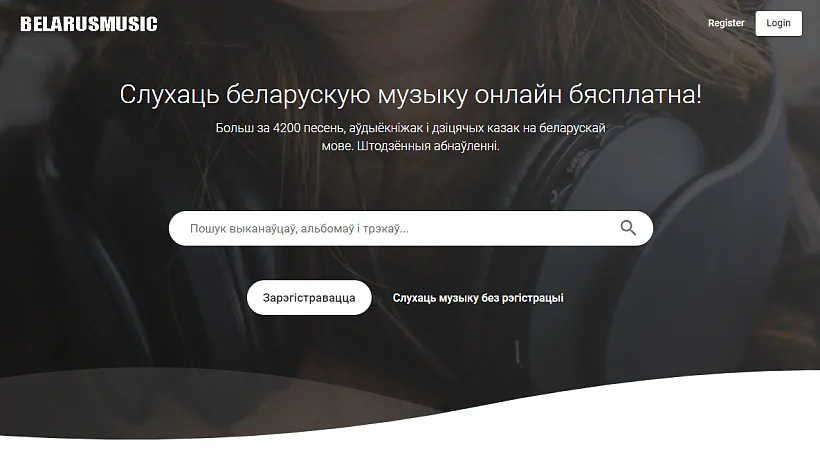
Task: Click the subtitle mentioning 4200 песень
Action: point(410,129)
